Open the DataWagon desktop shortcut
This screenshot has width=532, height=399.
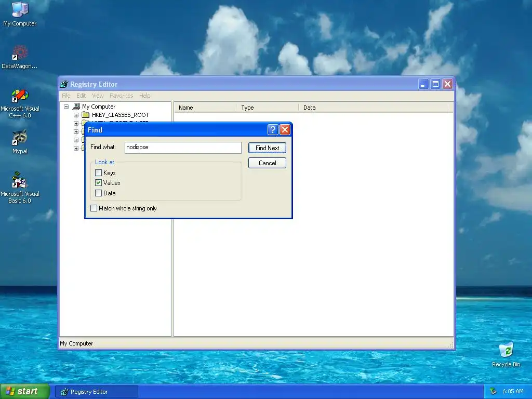pos(20,57)
